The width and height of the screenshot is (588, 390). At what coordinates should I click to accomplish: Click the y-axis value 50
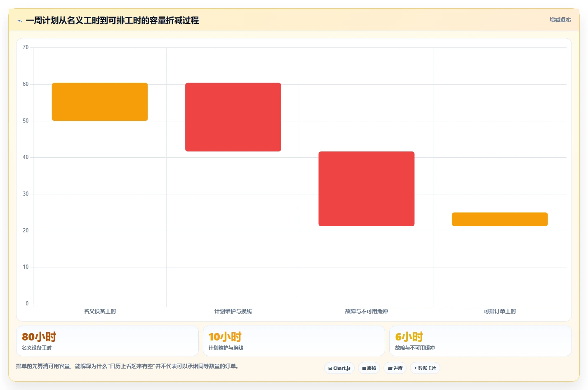click(x=26, y=121)
